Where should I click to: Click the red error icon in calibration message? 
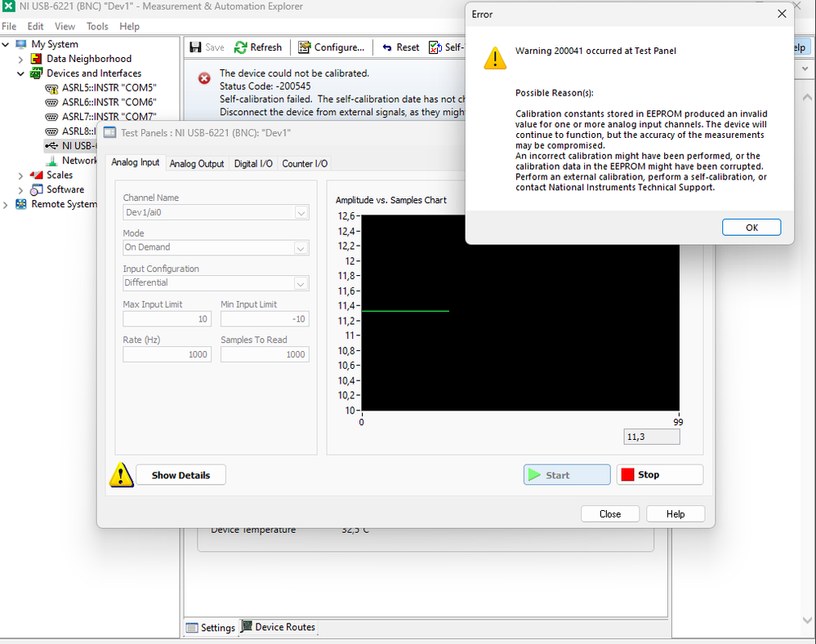pyautogui.click(x=204, y=78)
